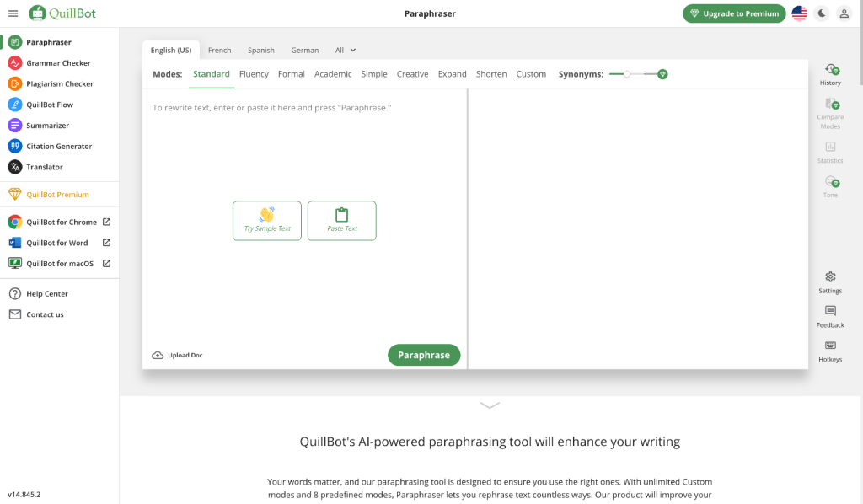Click the Try Sample Text button

(x=267, y=221)
